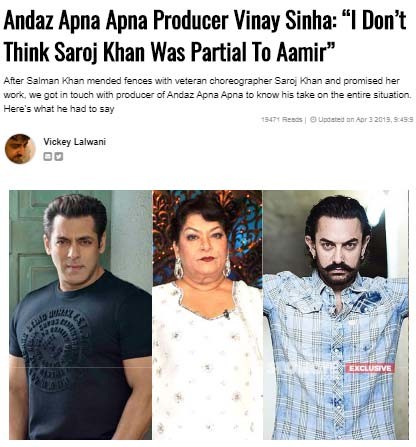Click photo of man in black t-shirt

point(80,315)
